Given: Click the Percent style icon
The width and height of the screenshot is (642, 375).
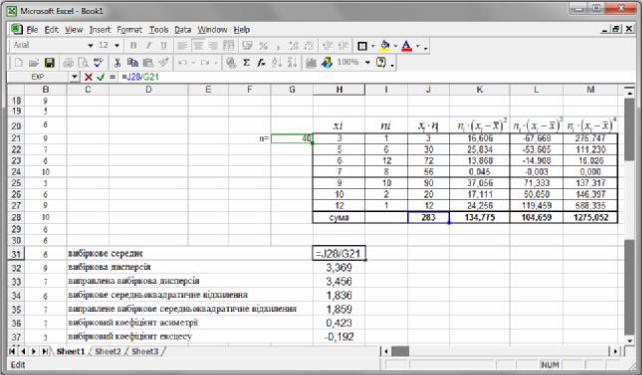Looking at the screenshot, I should 263,45.
